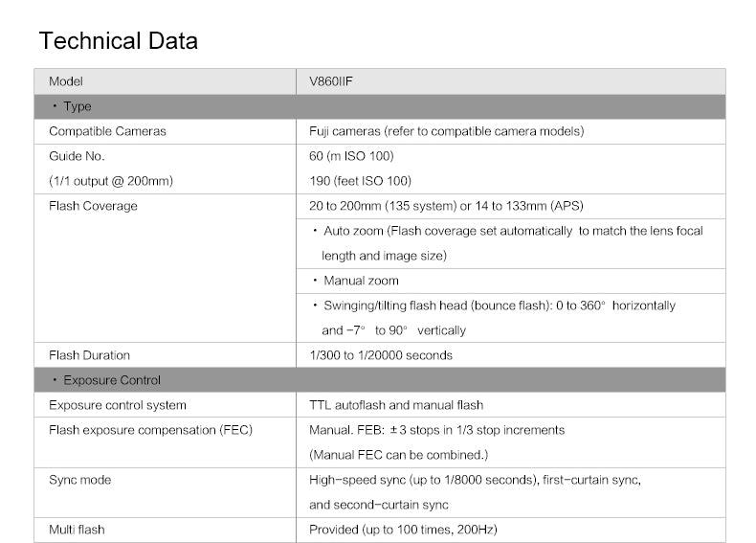Select the 60 (m ISO 100) value
This screenshot has width=756, height=543.
pos(351,156)
